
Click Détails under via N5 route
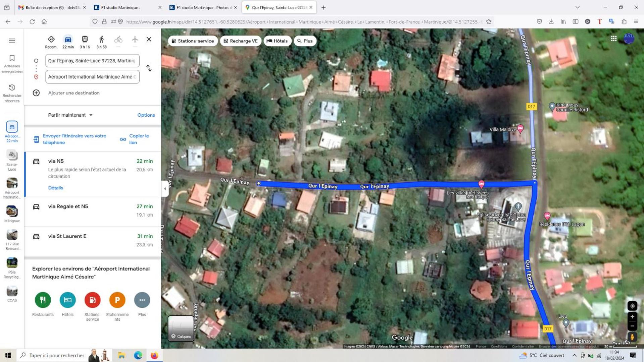(55, 188)
